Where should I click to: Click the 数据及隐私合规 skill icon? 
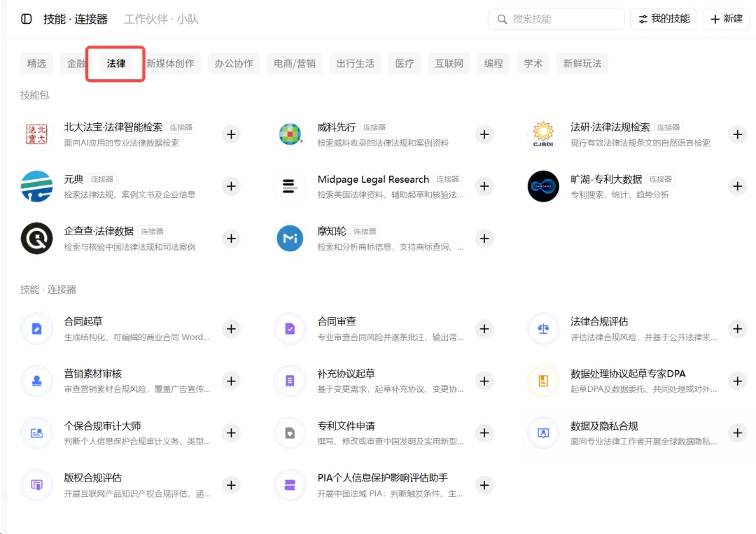(x=543, y=433)
